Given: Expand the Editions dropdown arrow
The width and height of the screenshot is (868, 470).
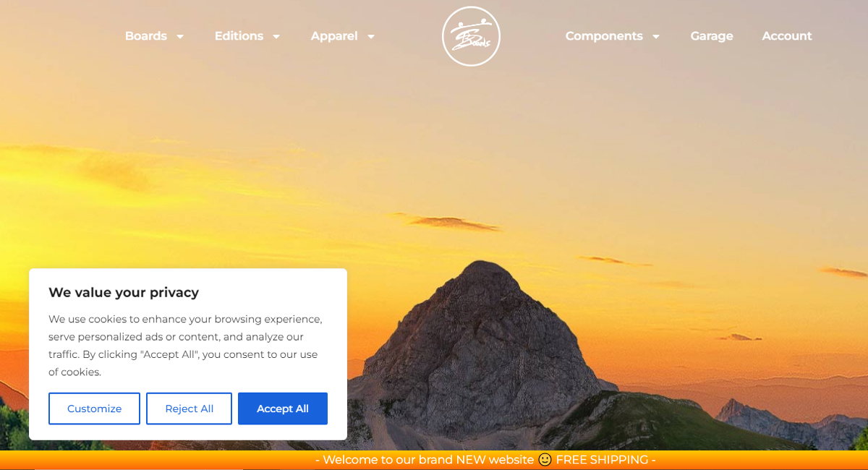Looking at the screenshot, I should (276, 36).
